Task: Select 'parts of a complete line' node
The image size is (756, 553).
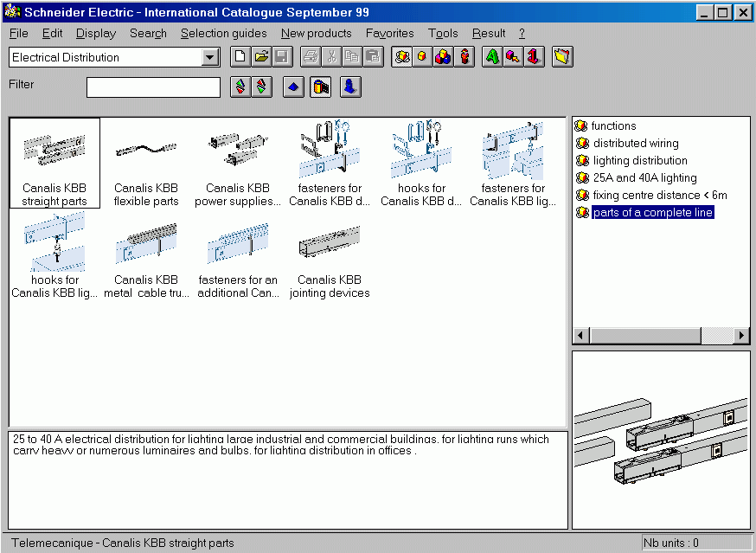Action: pos(653,213)
